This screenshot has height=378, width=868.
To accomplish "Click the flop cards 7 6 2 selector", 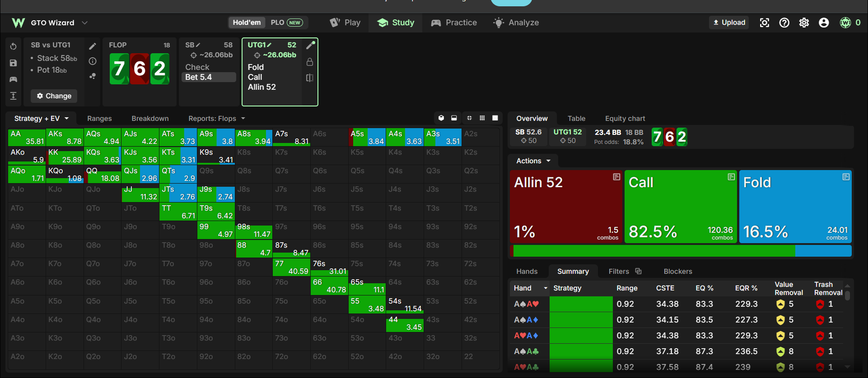I will 140,69.
